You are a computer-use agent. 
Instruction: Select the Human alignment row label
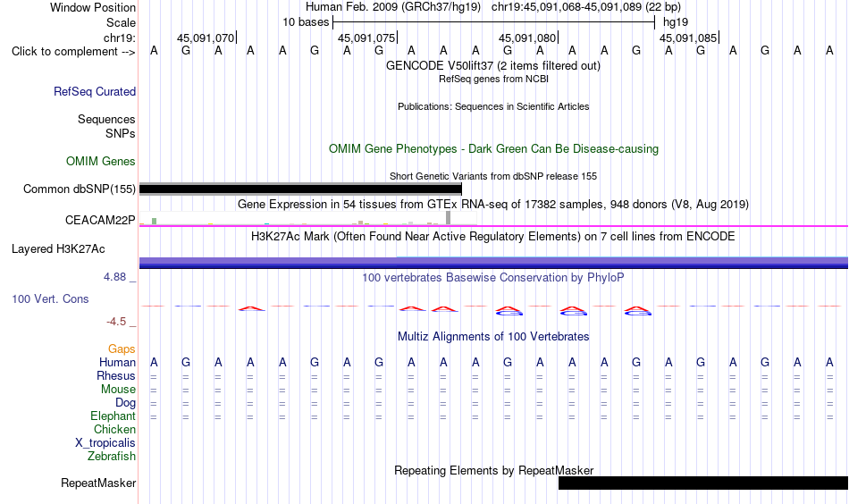pos(117,363)
